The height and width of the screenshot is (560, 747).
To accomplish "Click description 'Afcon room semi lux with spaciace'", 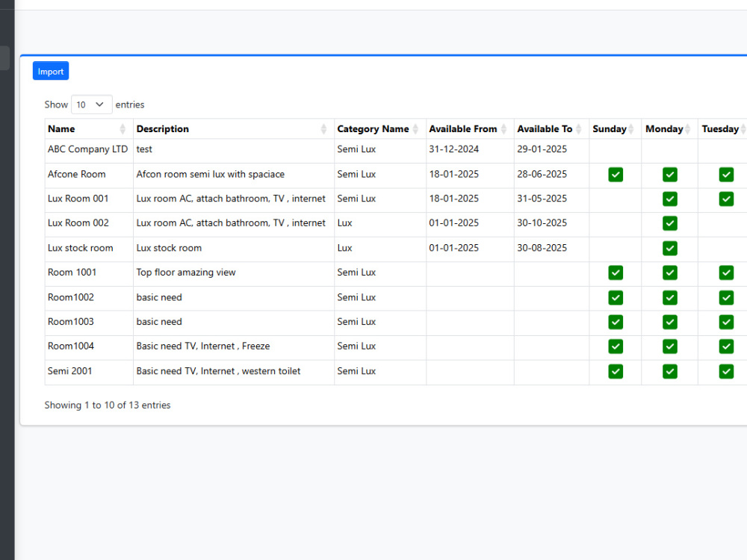I will pos(210,174).
